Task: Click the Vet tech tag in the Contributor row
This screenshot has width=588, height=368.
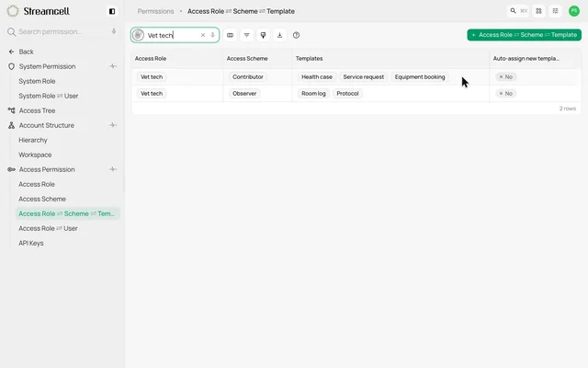Action: coord(152,76)
